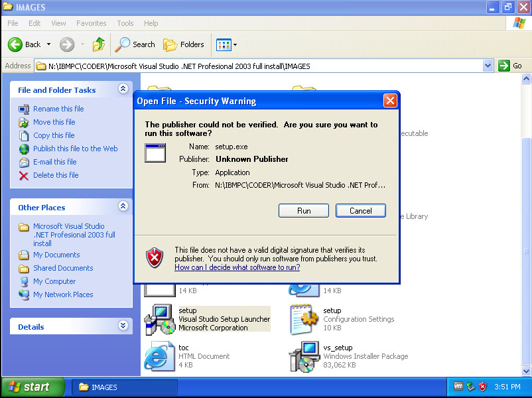The image size is (532, 398).
Task: Open Shared Documents in Other Places
Action: coord(63,268)
